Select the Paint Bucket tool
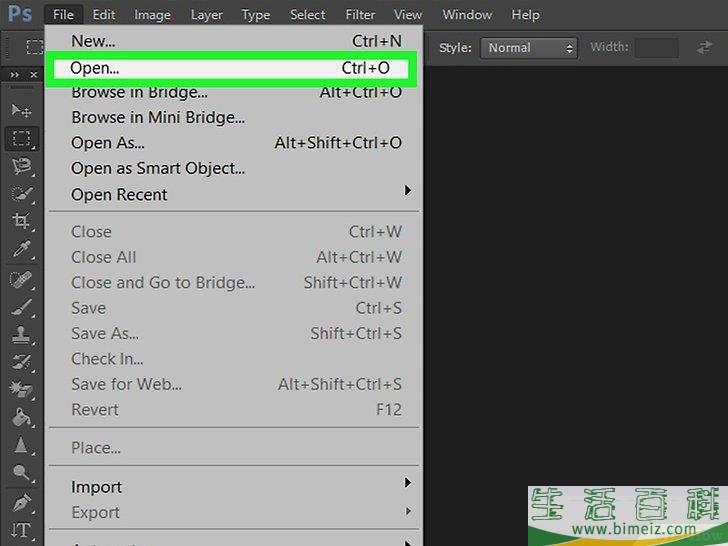The image size is (728, 546). point(21,416)
